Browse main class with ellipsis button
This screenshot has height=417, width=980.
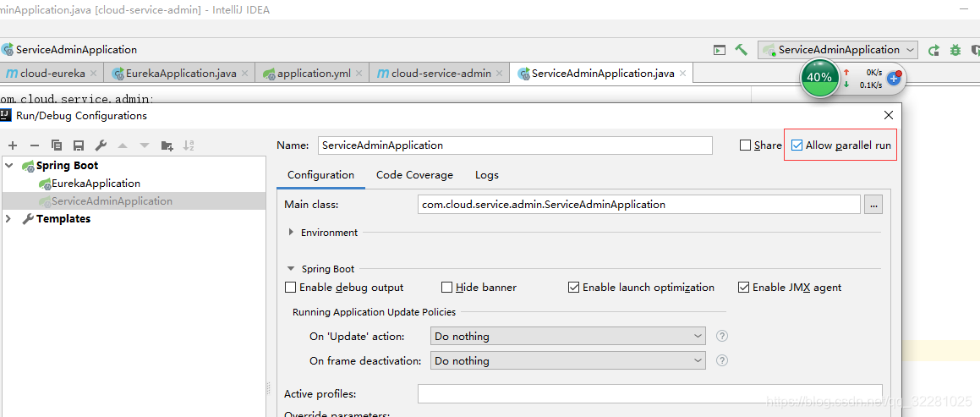tap(873, 205)
